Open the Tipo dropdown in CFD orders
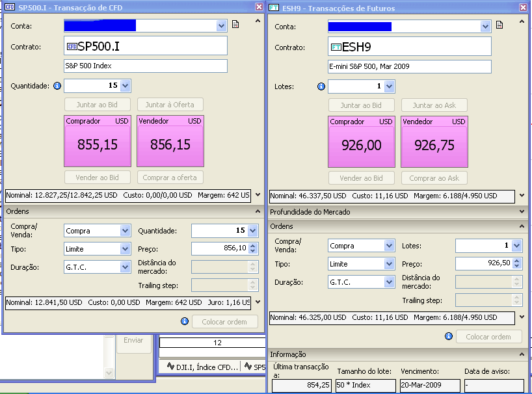Image resolution: width=532 pixels, height=394 pixels. click(x=126, y=249)
